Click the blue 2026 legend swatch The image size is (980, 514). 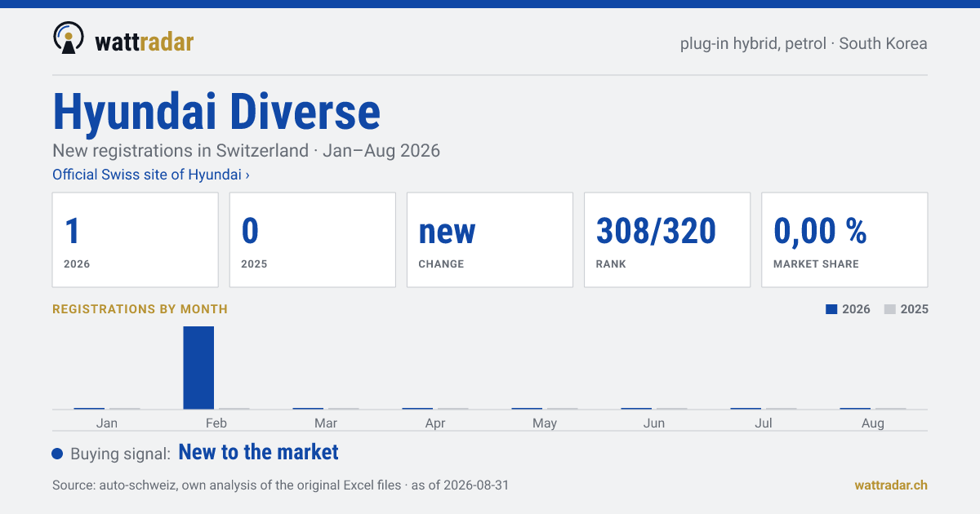click(832, 309)
